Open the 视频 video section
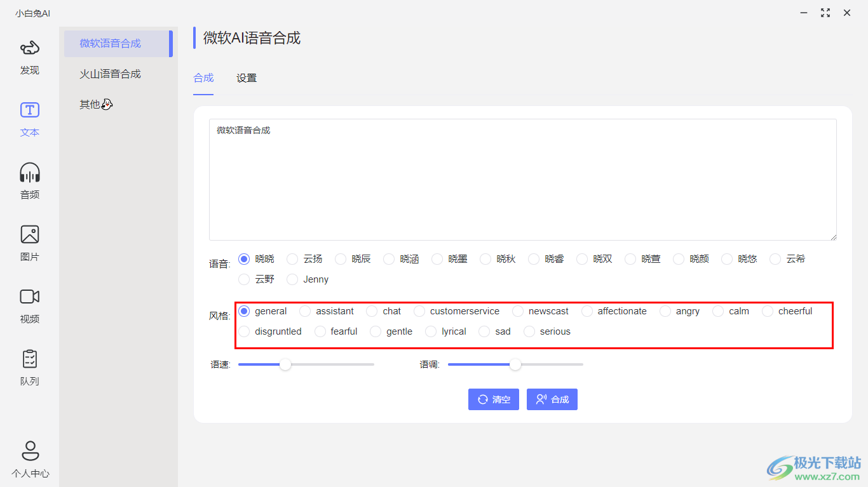 [30, 306]
